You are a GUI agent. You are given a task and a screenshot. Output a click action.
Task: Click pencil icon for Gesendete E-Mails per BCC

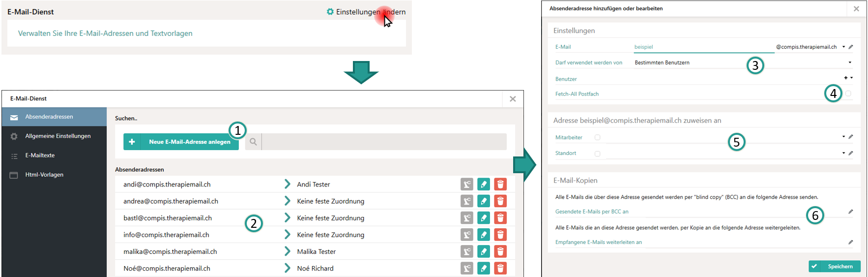click(x=851, y=212)
